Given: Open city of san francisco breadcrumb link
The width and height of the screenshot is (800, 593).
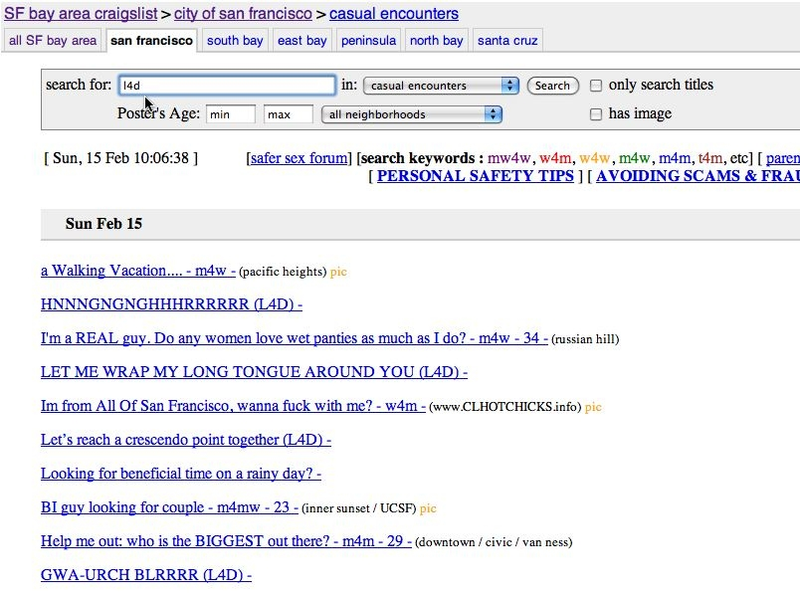Looking at the screenshot, I should click(243, 13).
